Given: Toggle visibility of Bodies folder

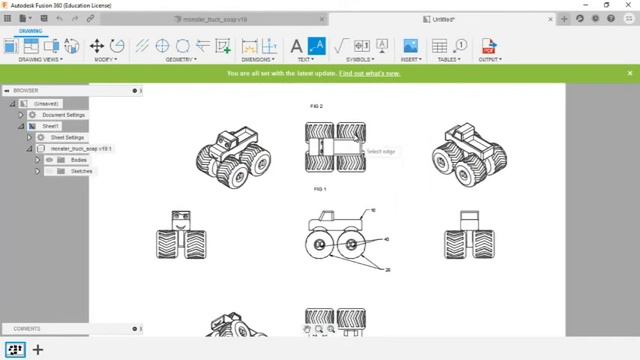Looking at the screenshot, I should (49, 160).
